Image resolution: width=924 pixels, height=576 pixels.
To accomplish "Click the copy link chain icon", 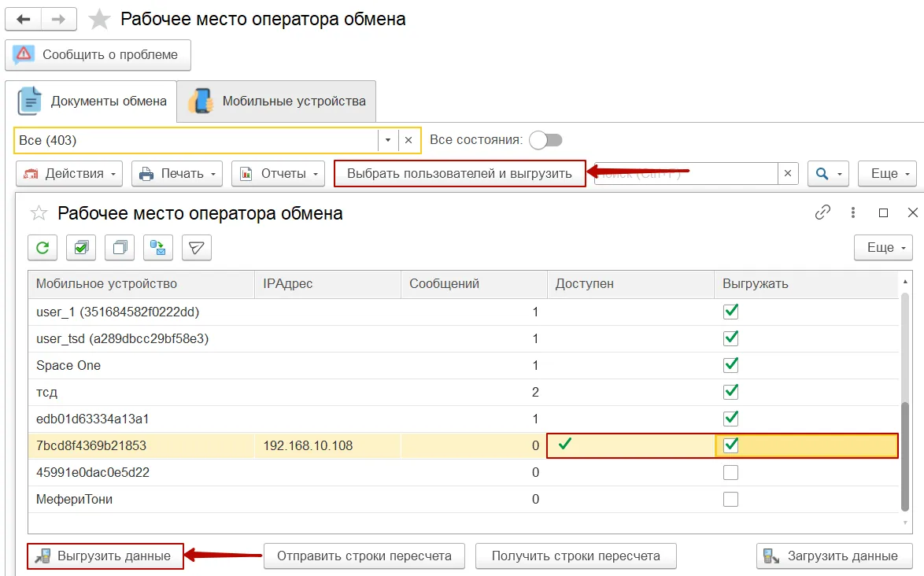I will 822,212.
